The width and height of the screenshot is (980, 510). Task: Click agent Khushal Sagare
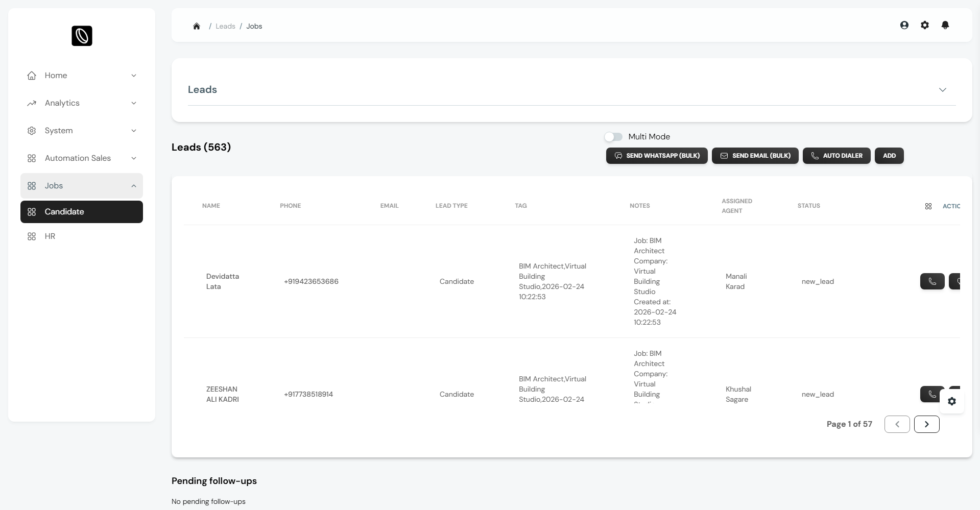click(738, 394)
